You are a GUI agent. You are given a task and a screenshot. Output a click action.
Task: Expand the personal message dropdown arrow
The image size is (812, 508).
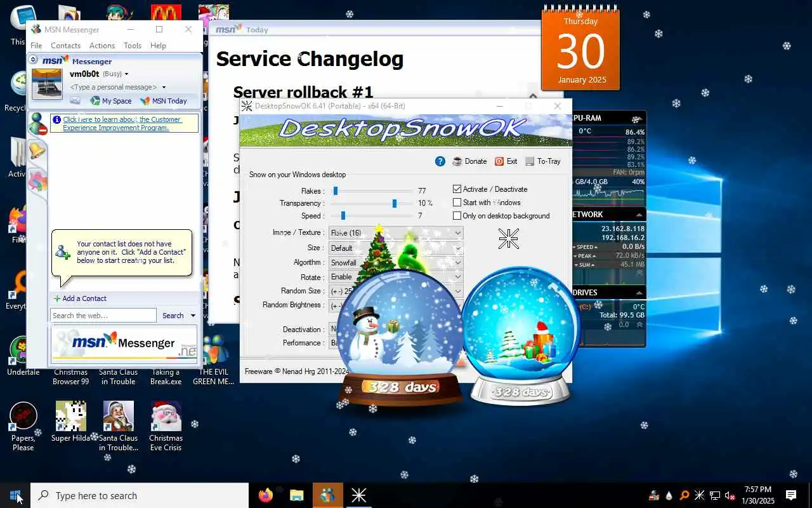(164, 87)
